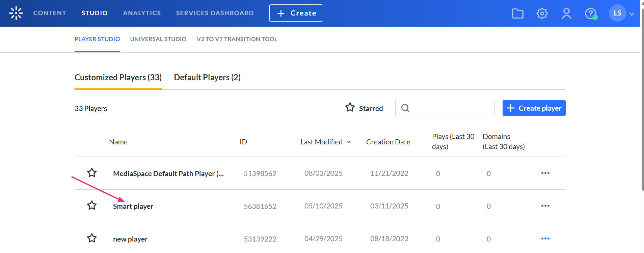The image size is (644, 253).
Task: Expand the LS profile dropdown arrow
Action: coord(632,14)
